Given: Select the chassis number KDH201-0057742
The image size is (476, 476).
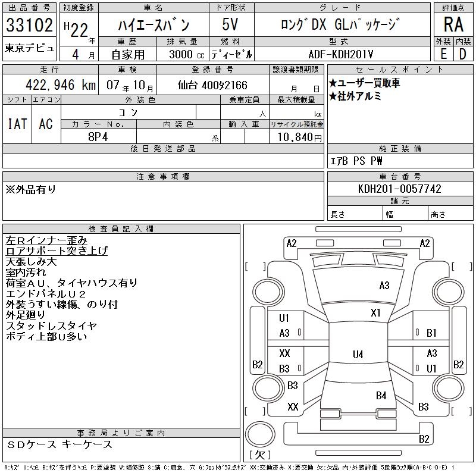Looking at the screenshot, I should 400,189.
